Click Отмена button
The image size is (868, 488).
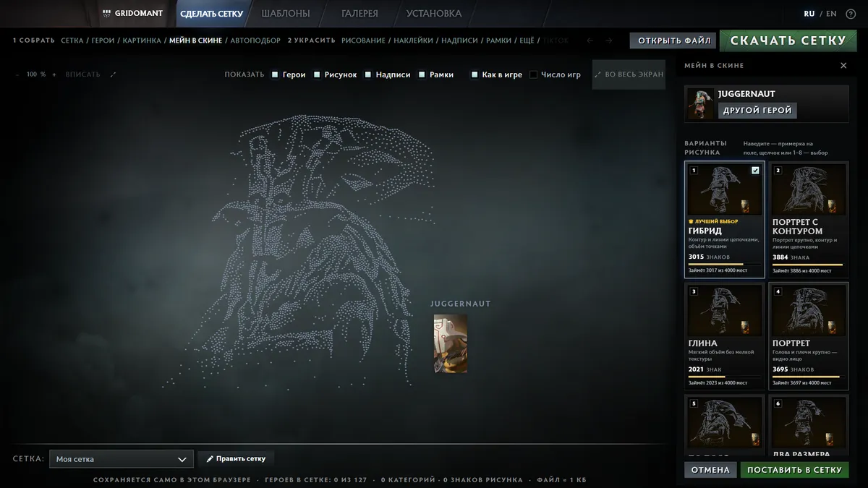(x=710, y=470)
